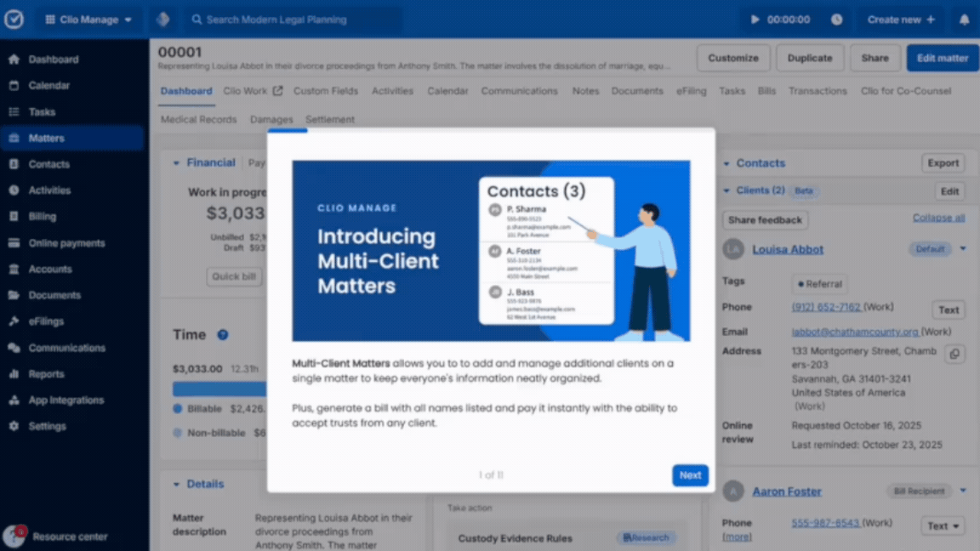Image resolution: width=980 pixels, height=551 pixels.
Task: Open Settings from the sidebar
Action: pyautogui.click(x=72, y=427)
